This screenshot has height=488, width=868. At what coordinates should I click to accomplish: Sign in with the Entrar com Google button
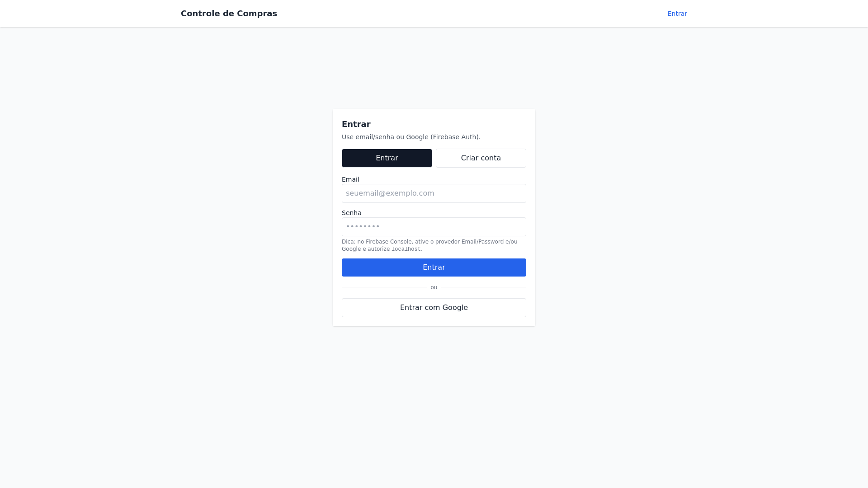[x=434, y=308]
